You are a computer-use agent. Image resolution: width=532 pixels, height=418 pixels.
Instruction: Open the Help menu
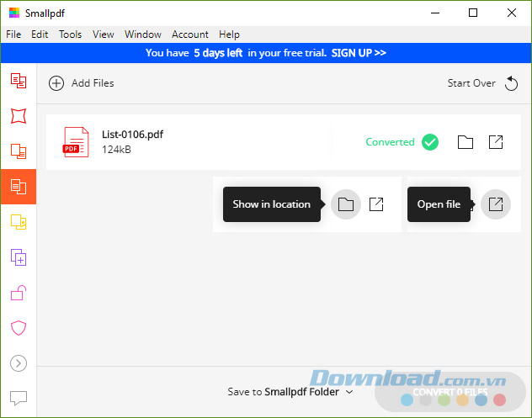[x=229, y=34]
